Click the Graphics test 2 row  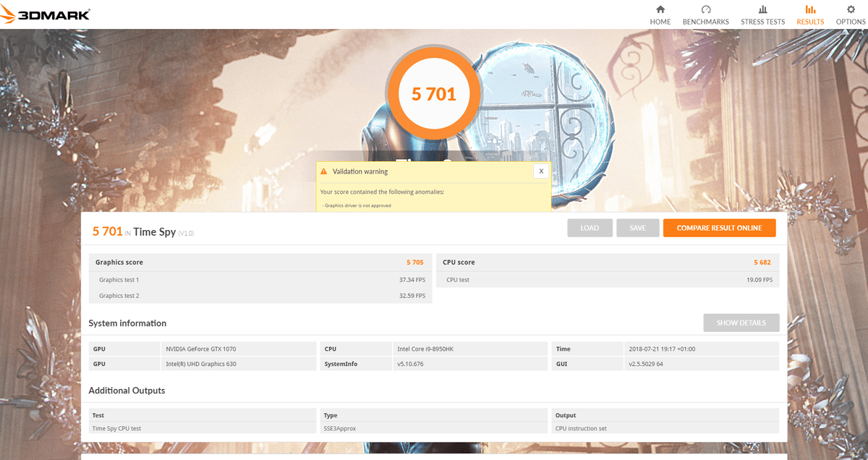(260, 295)
